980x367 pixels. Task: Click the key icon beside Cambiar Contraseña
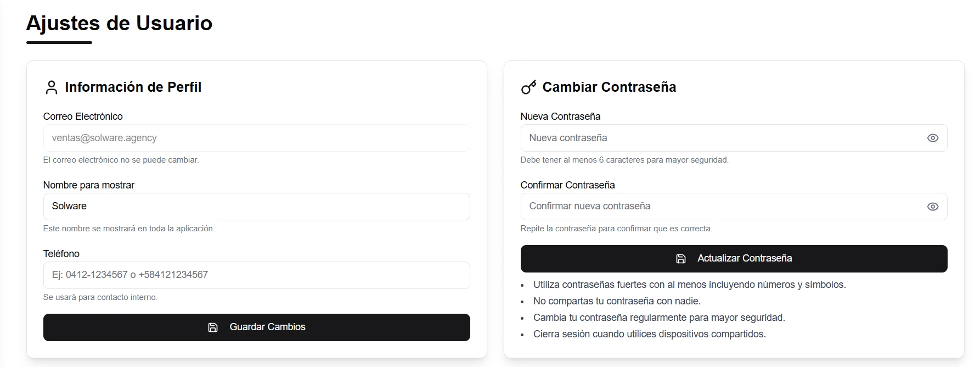click(x=528, y=87)
